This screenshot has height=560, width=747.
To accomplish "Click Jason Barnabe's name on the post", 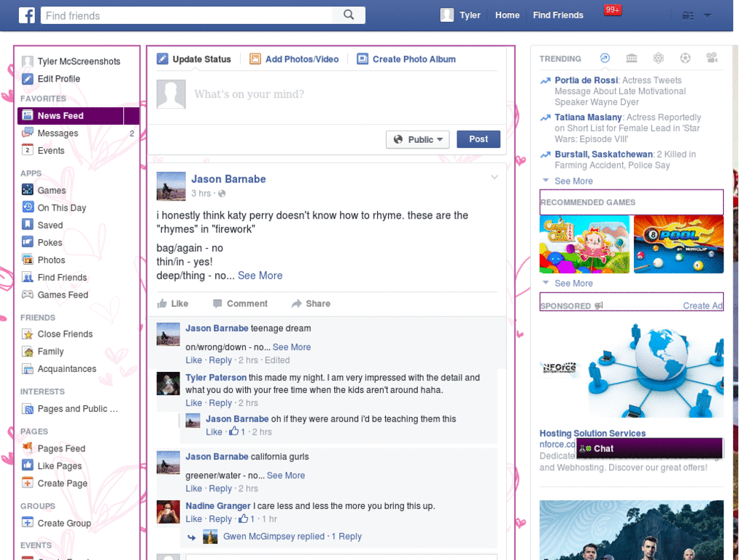I will (x=228, y=179).
